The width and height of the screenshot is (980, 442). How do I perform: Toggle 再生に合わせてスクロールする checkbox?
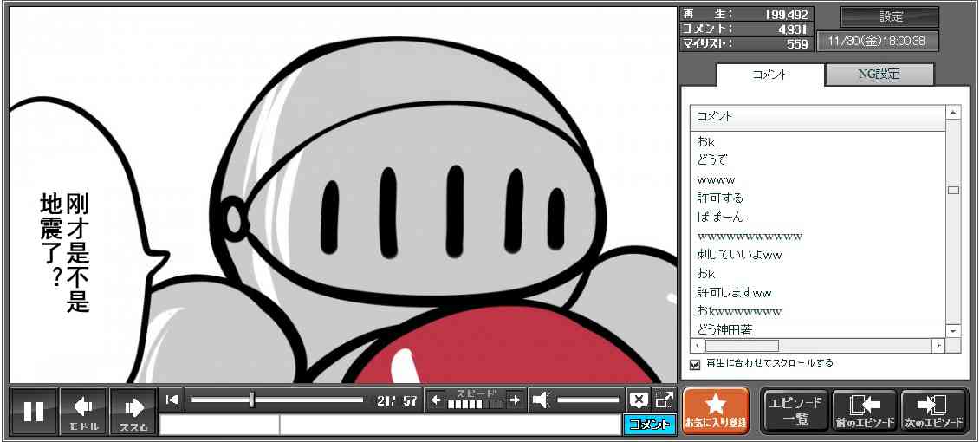point(695,364)
